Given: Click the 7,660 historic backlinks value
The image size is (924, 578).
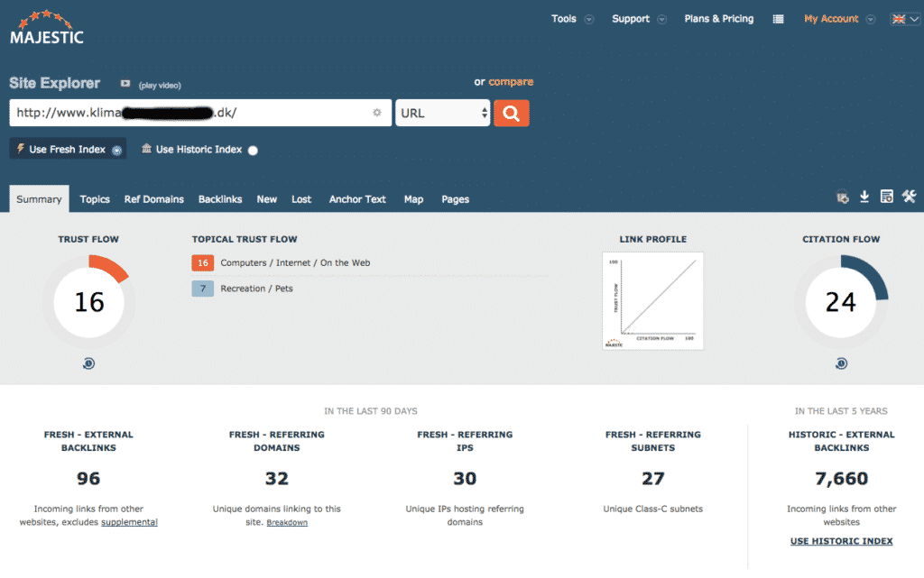Looking at the screenshot, I should 842,479.
